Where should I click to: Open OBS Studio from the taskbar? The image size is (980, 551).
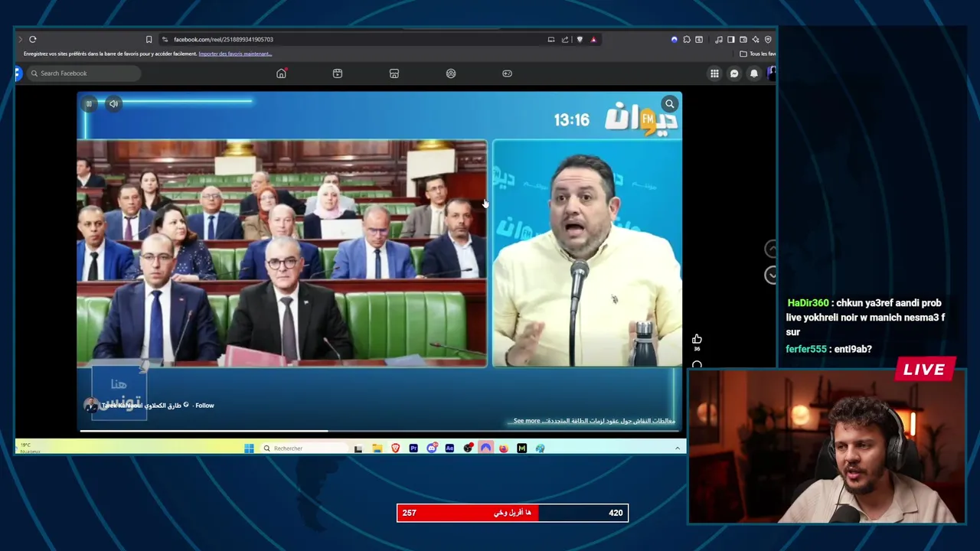pyautogui.click(x=468, y=448)
